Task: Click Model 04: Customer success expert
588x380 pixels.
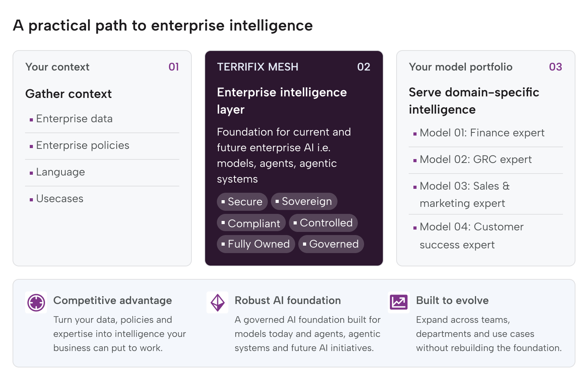Action: point(486,235)
